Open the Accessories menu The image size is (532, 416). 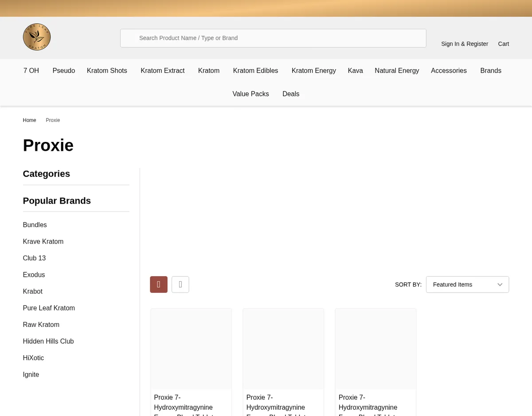[x=449, y=71]
